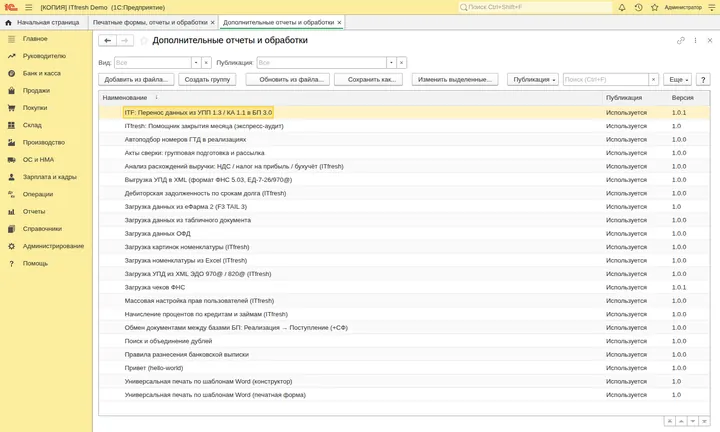Viewport: 720px width, 432px height.
Task: Switch to Печатные формы, отчеты и обработки tab
Action: coord(150,22)
